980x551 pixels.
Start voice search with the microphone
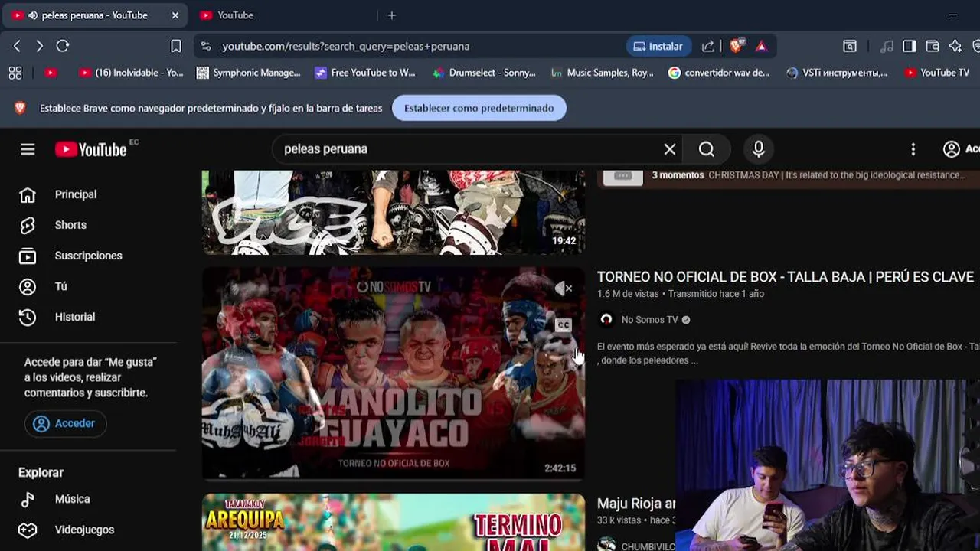759,149
